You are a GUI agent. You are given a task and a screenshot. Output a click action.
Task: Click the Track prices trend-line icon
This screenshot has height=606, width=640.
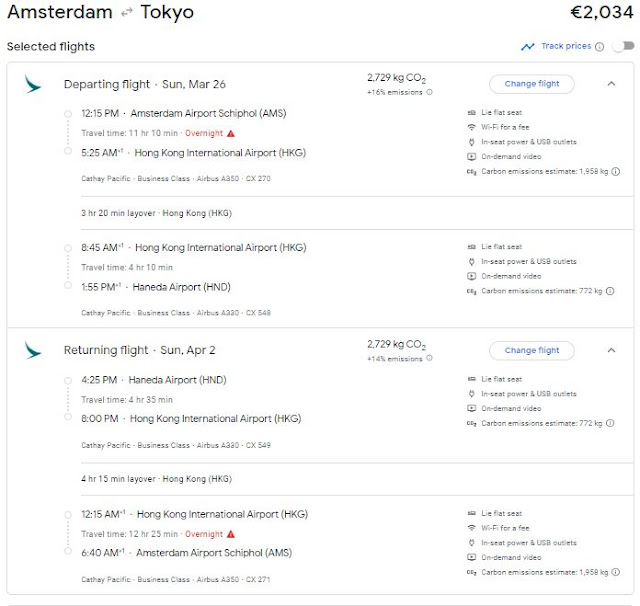tap(527, 46)
